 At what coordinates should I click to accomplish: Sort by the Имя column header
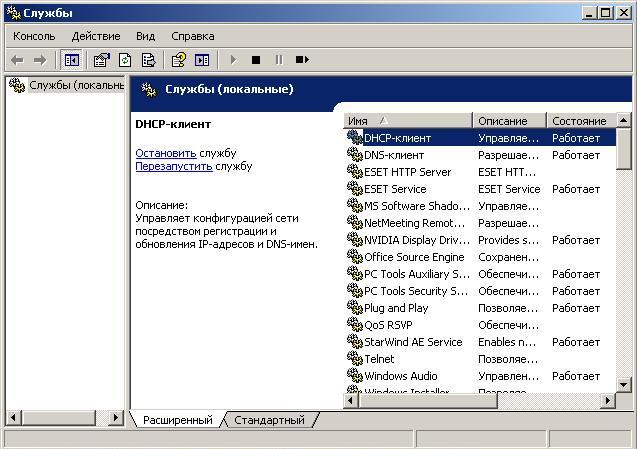[407, 121]
